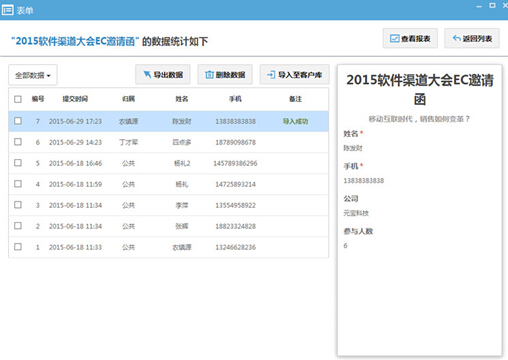The image size is (508, 360).
Task: Select phone number 14725893214 in table
Action: 235,184
